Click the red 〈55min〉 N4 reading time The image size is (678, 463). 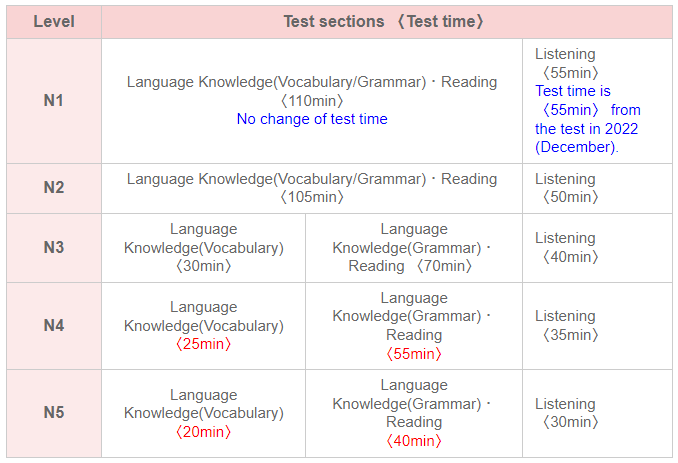pos(413,353)
